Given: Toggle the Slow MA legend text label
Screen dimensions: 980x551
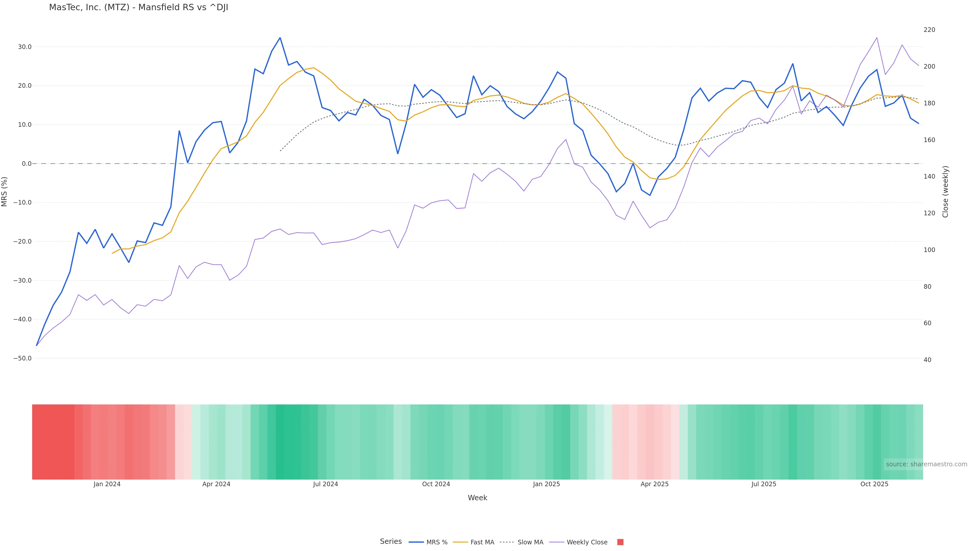Looking at the screenshot, I should click(530, 542).
